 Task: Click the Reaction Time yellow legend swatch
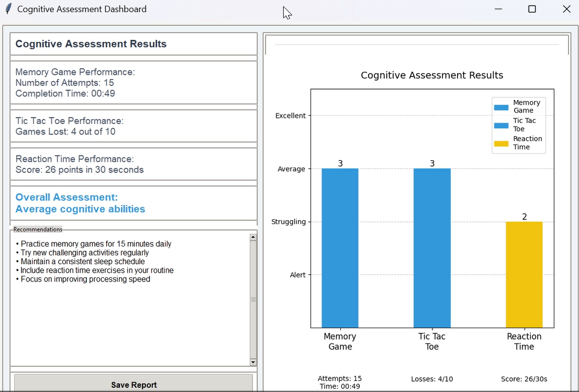(x=501, y=143)
